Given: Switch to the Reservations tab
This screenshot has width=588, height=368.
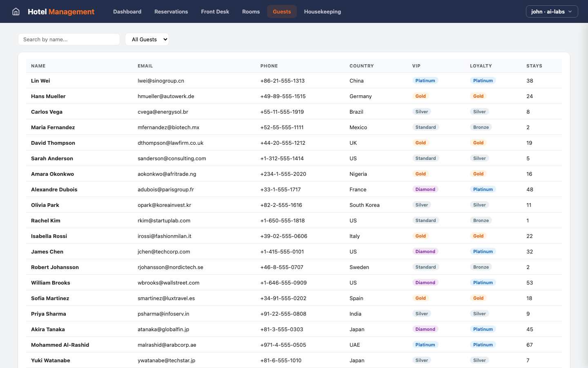Looking at the screenshot, I should [171, 11].
